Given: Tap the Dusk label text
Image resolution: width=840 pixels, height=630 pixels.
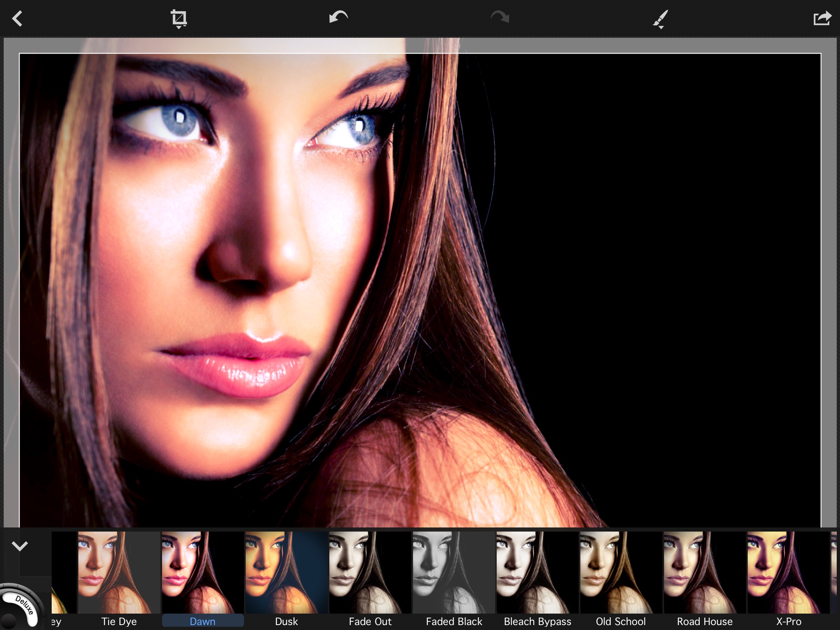Looking at the screenshot, I should tap(286, 621).
